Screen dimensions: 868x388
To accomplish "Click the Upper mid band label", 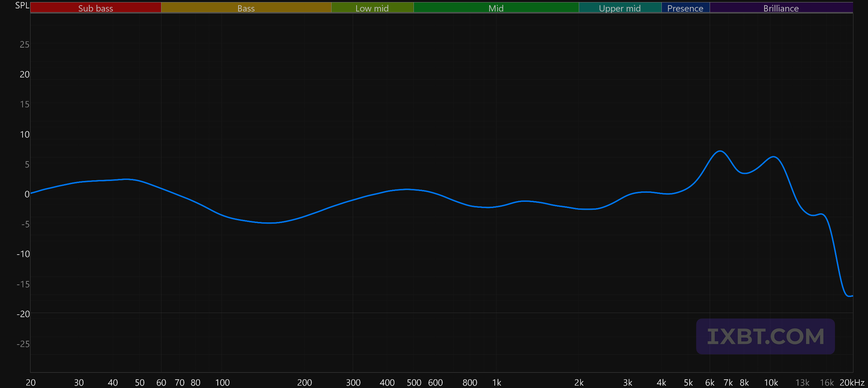I will click(620, 8).
